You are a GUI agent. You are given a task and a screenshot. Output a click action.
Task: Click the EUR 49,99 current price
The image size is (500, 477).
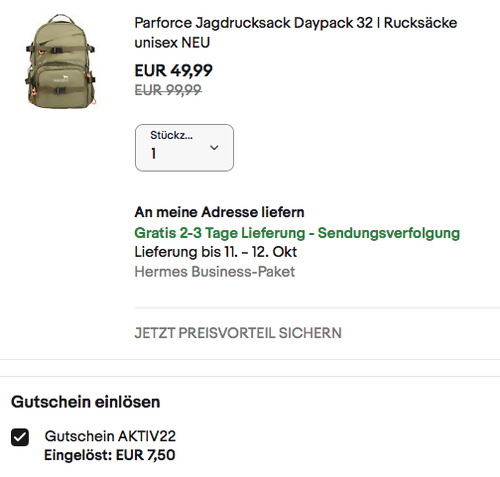173,70
